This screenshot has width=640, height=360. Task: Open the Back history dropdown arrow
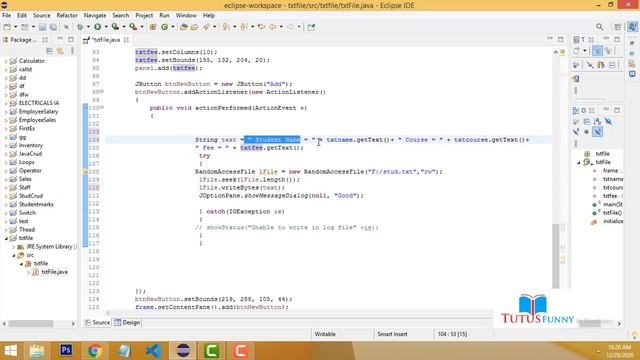pyautogui.click(x=281, y=27)
